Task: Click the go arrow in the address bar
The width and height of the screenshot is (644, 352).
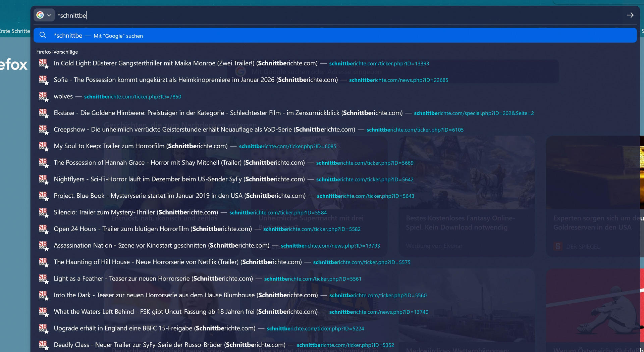Action: point(630,15)
